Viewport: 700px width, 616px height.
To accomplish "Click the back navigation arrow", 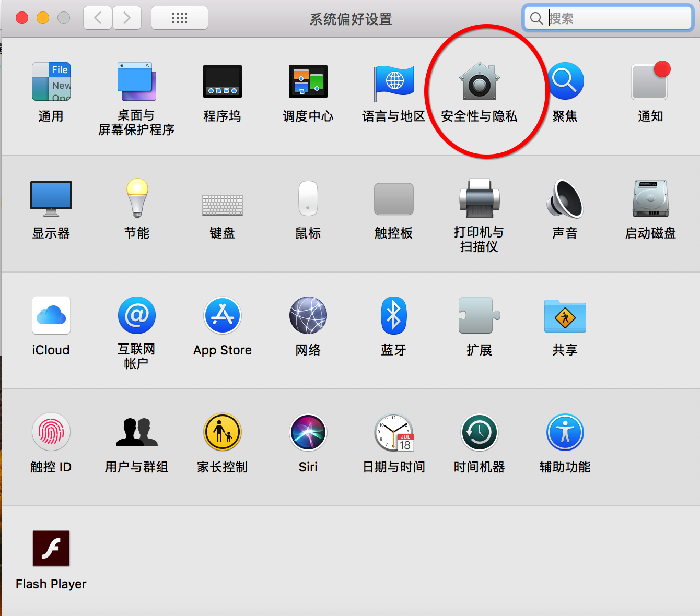I will [97, 17].
